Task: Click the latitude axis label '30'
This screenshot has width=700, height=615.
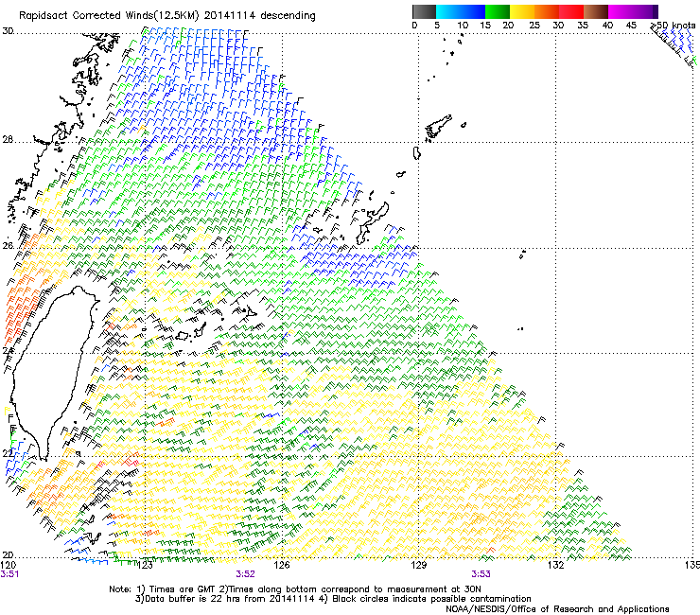Action: click(8, 31)
